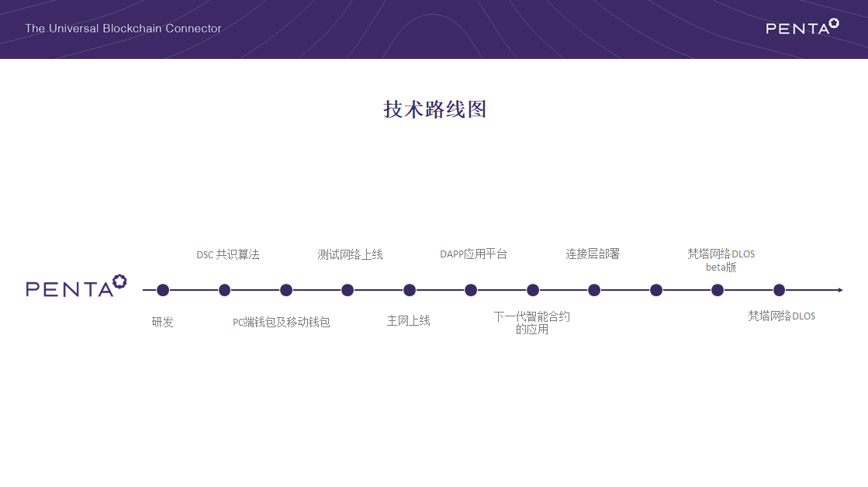868x487 pixels.
Task: Select the timeline dot above 梵塔网络DLOS
Action: coord(779,290)
